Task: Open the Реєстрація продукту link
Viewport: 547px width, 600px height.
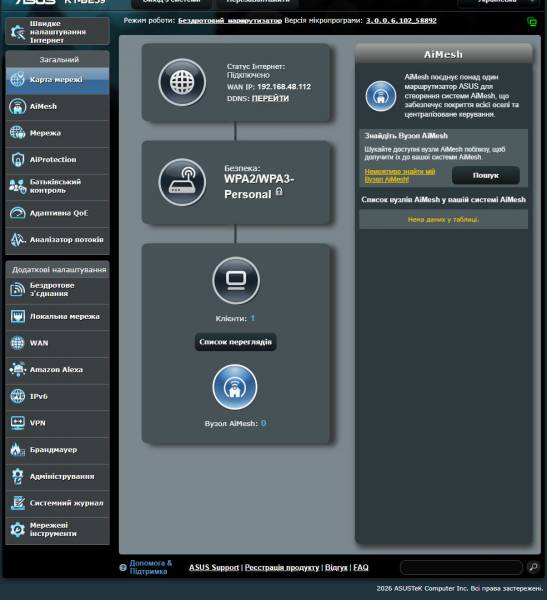Action: click(282, 567)
